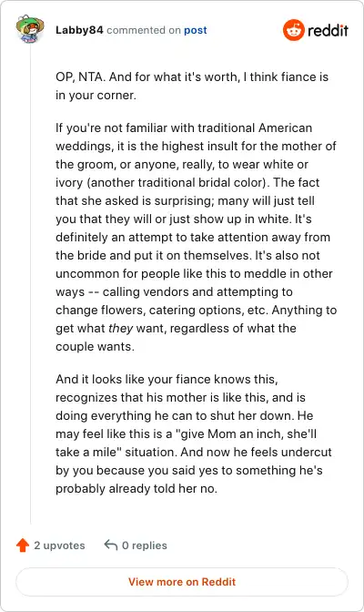Click the opening line "OP, NTA"
The width and height of the screenshot is (364, 612).
(x=80, y=76)
